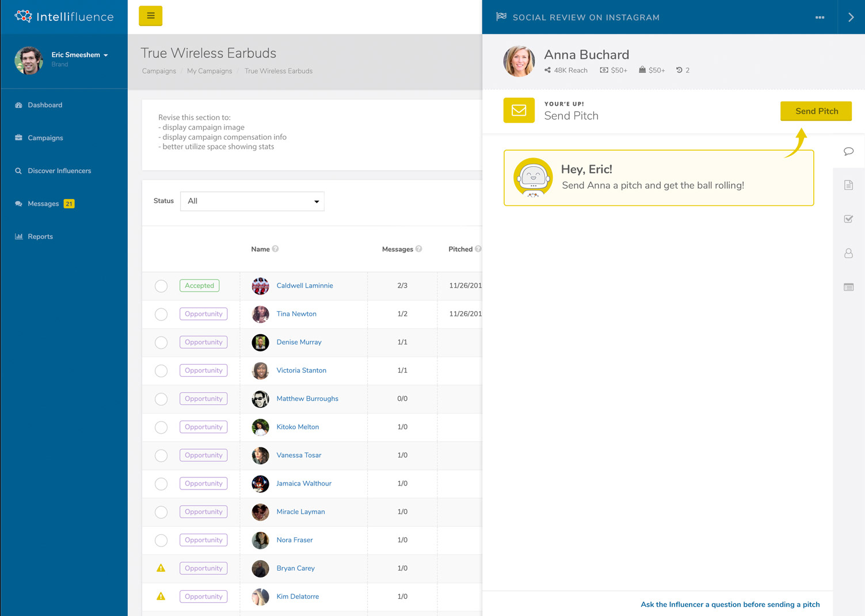The height and width of the screenshot is (616, 865).
Task: Click the Messages chat bubbles icon
Action: [18, 204]
